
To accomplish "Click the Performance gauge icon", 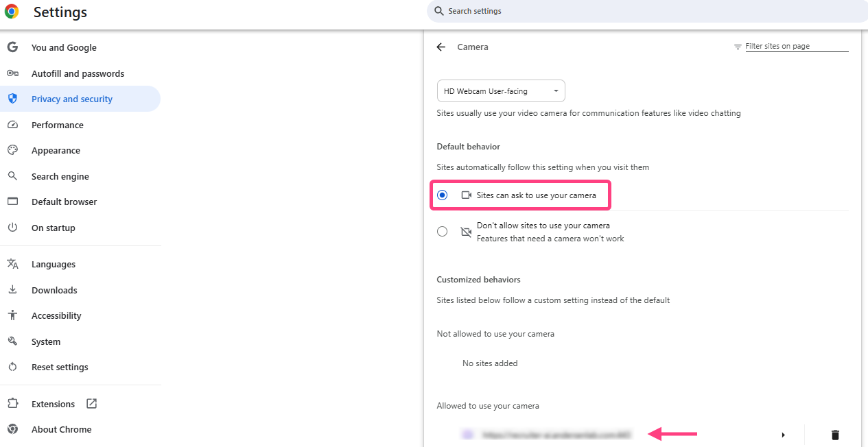I will 12,125.
